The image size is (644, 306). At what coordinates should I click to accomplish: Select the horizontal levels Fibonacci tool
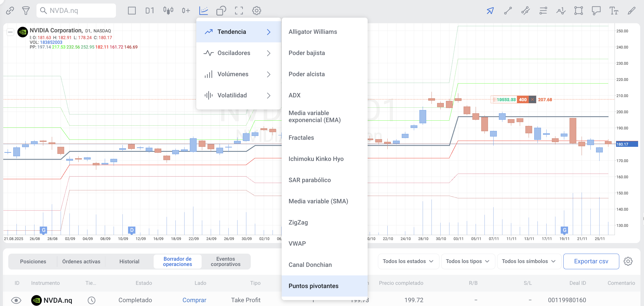543,11
